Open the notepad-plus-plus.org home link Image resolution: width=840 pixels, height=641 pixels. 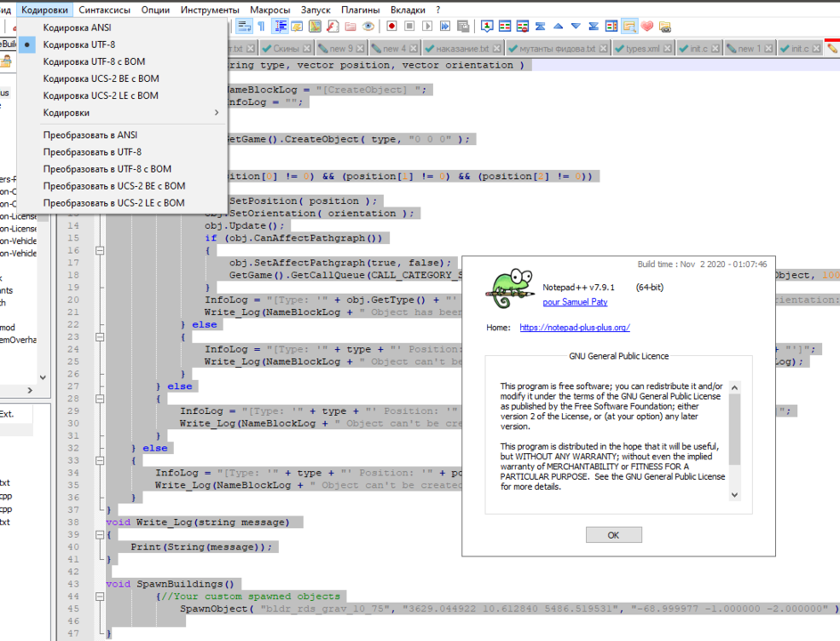pos(575,328)
